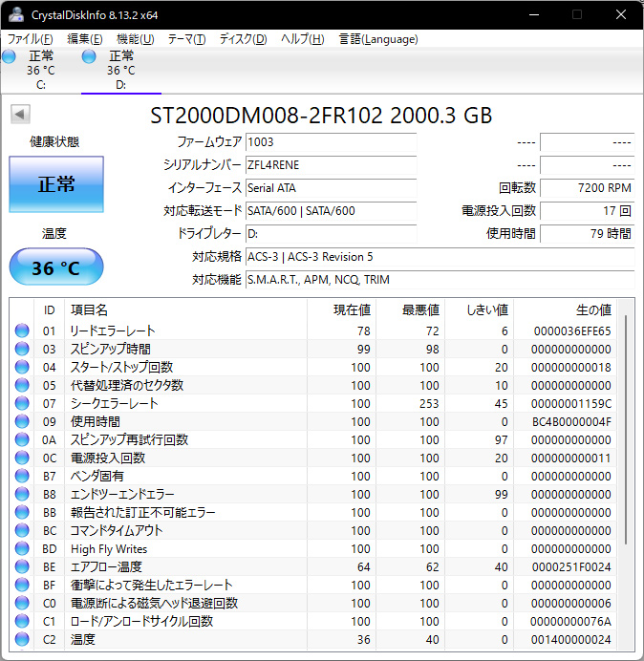Click the status orb for row 05 代替処理済のセクタ数
The width and height of the screenshot is (644, 661).
(x=22, y=385)
